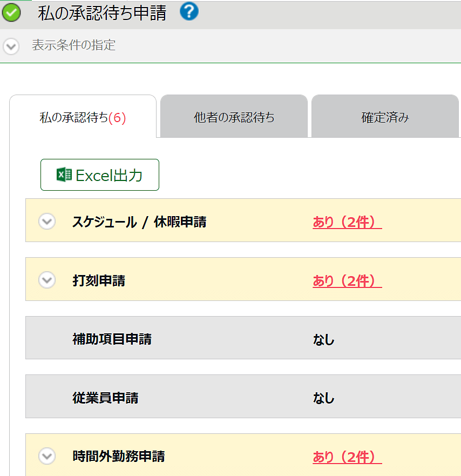Expand the 打刻申請 row
The image size is (461, 476).
47,280
